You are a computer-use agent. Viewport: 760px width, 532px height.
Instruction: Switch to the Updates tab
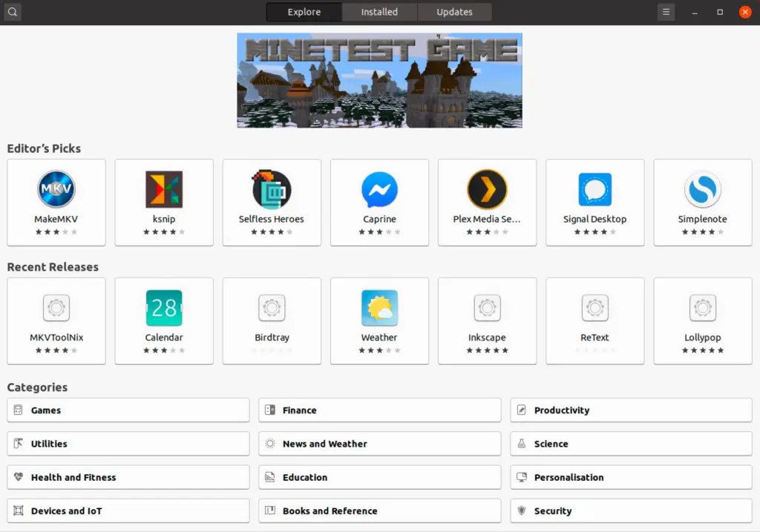pos(454,12)
